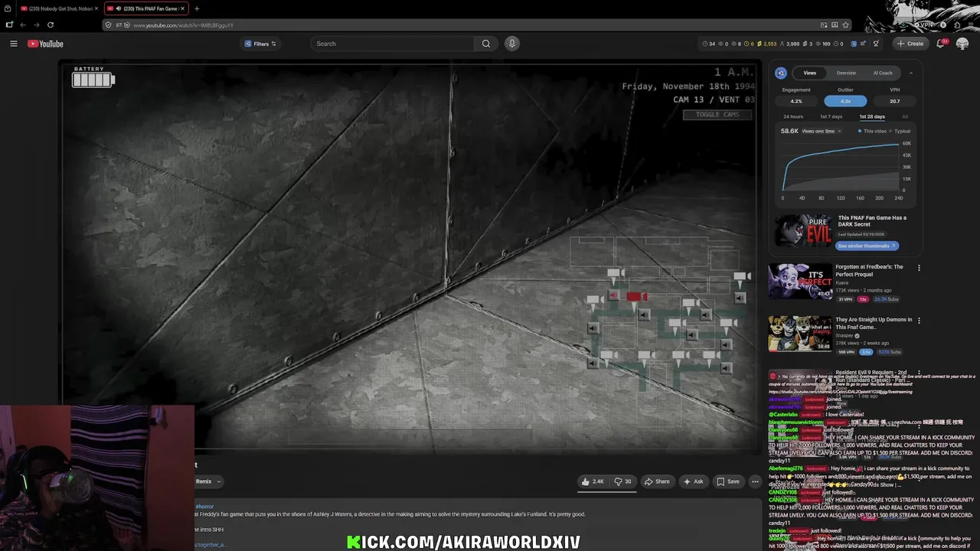980x551 pixels.
Task: Open the Filters option beside search
Action: coord(260,44)
